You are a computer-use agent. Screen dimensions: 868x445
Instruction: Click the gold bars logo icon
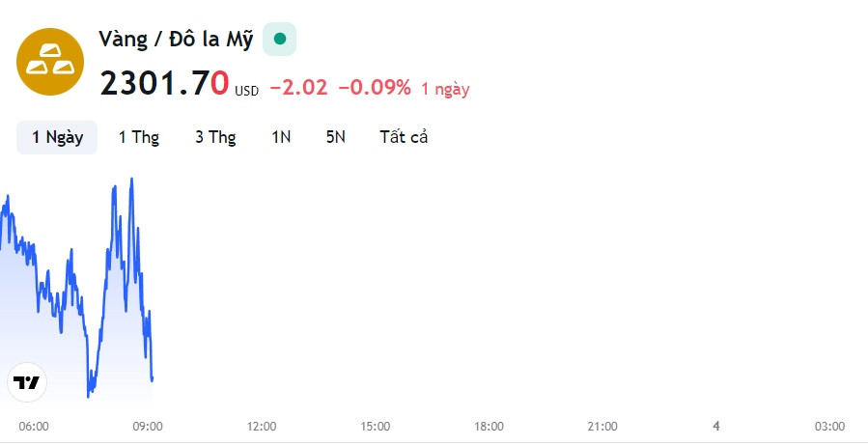pyautogui.click(x=50, y=62)
